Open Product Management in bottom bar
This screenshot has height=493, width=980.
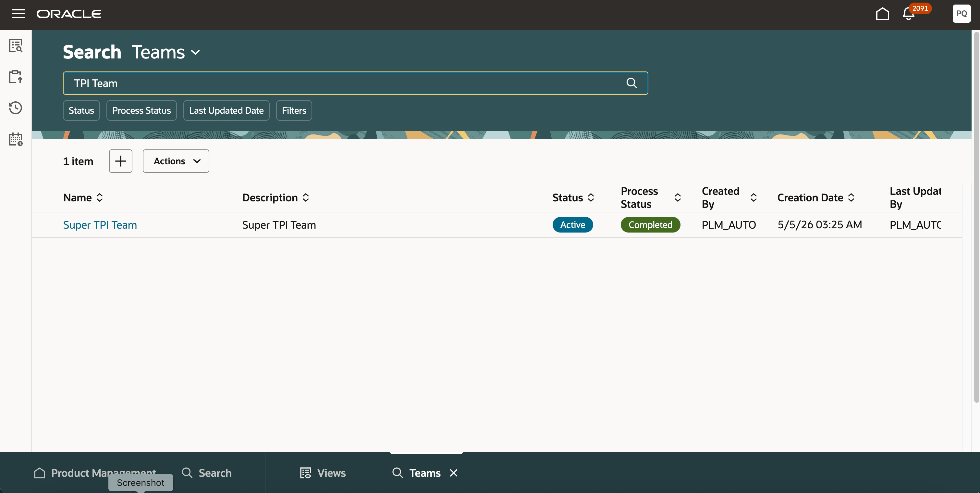95,473
